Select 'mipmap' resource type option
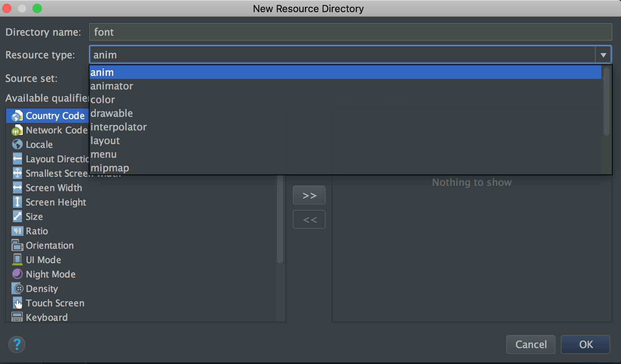Screen dimensions: 621x364 (110, 168)
